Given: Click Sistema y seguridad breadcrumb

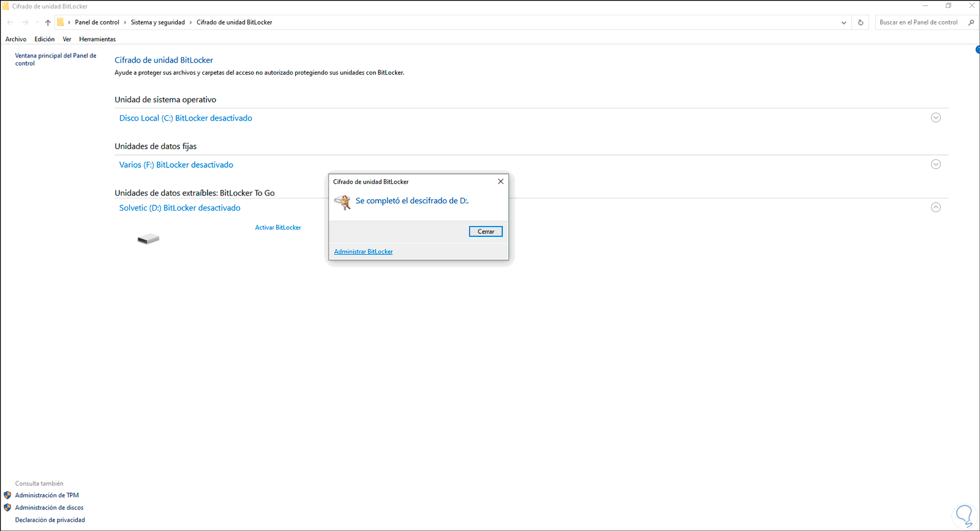Looking at the screenshot, I should pyautogui.click(x=158, y=23).
